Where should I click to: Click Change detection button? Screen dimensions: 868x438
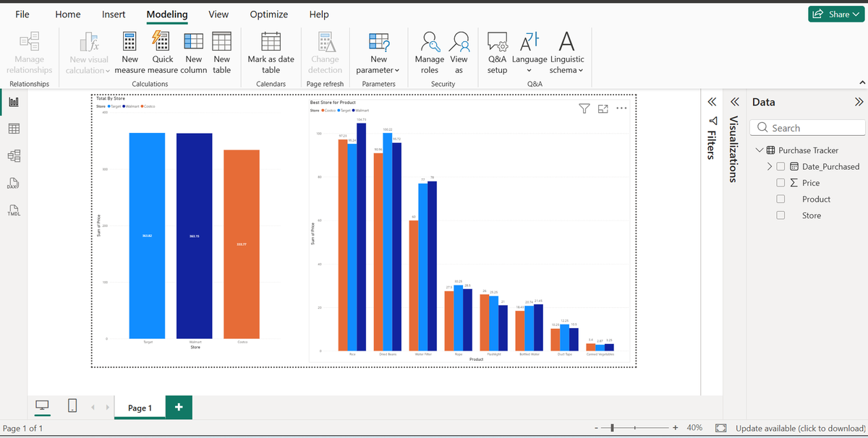point(325,52)
